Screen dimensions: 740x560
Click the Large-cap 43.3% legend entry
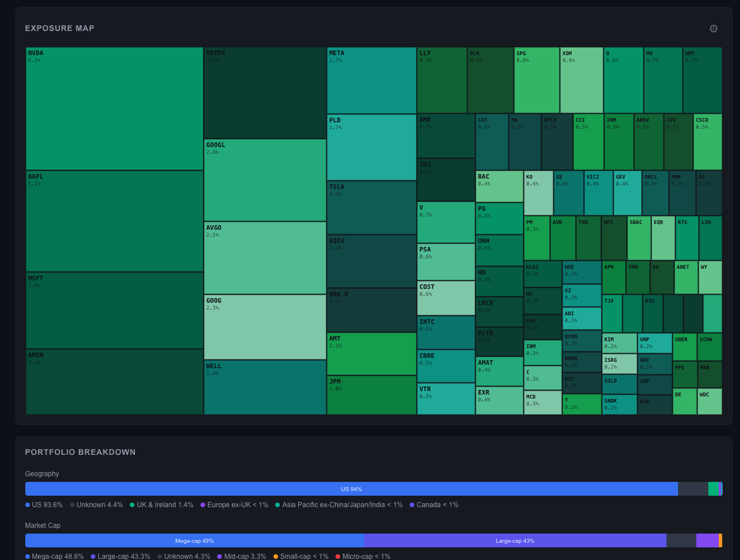click(121, 557)
